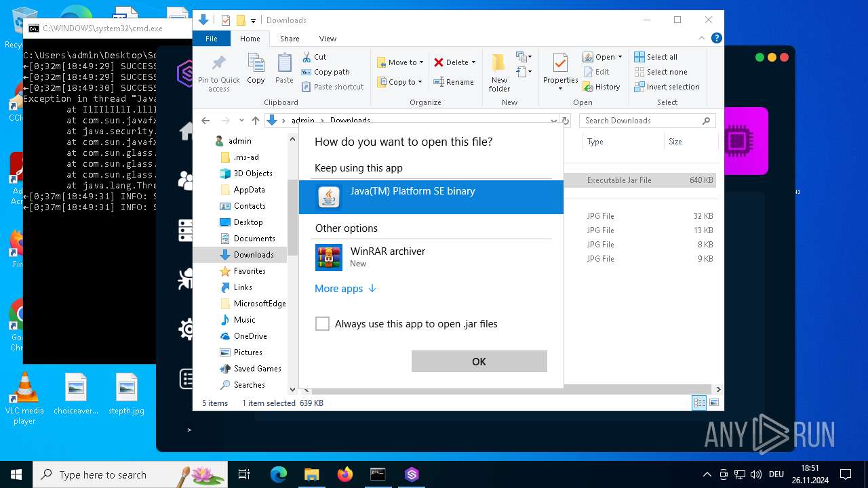Switch to large icons view layout

click(713, 403)
